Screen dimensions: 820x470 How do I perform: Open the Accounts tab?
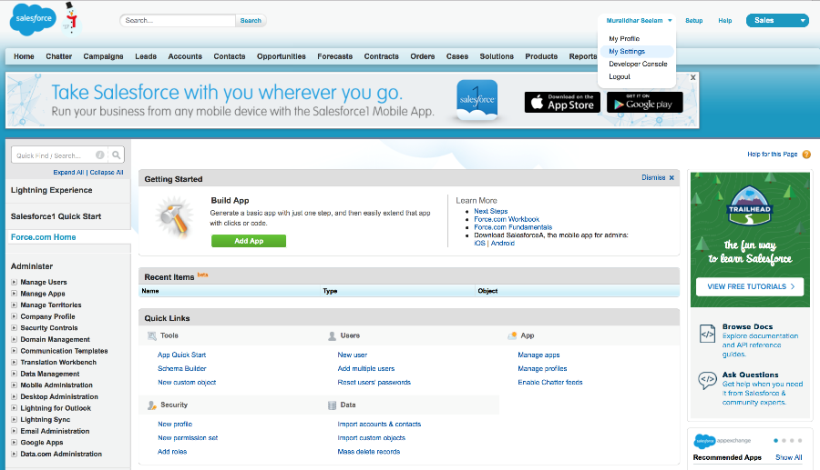point(185,56)
